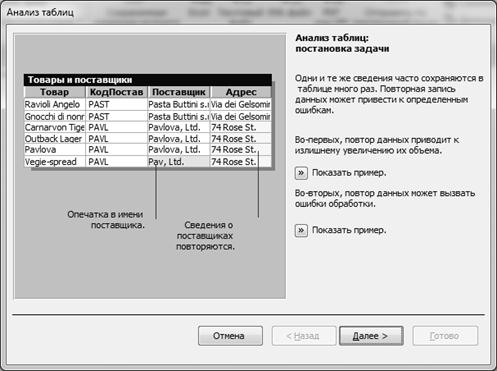Select the Адрес column header
Image resolution: width=497 pixels, height=371 pixels.
click(241, 92)
